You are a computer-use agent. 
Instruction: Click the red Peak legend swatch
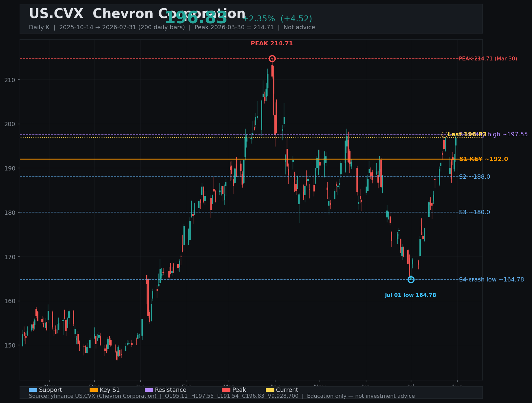(226, 390)
